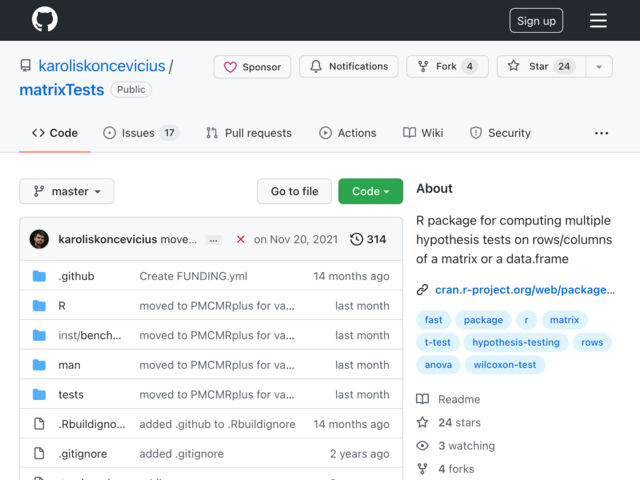Open the master branch dropdown

point(67,191)
